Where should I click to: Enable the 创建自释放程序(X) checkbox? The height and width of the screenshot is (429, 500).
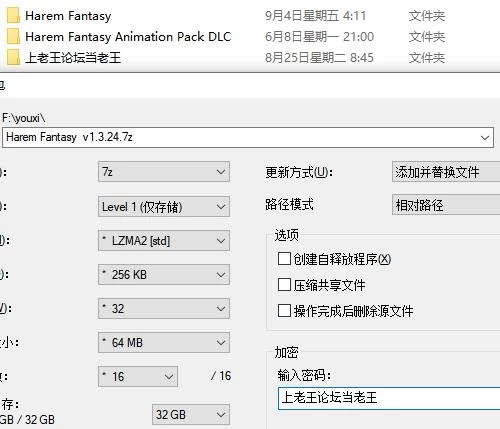click(284, 259)
